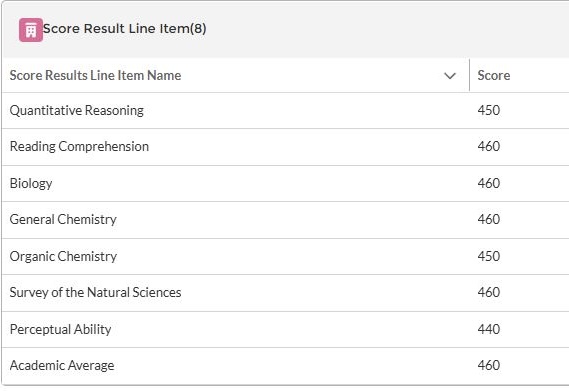Open the Academic Average line item

[62, 365]
